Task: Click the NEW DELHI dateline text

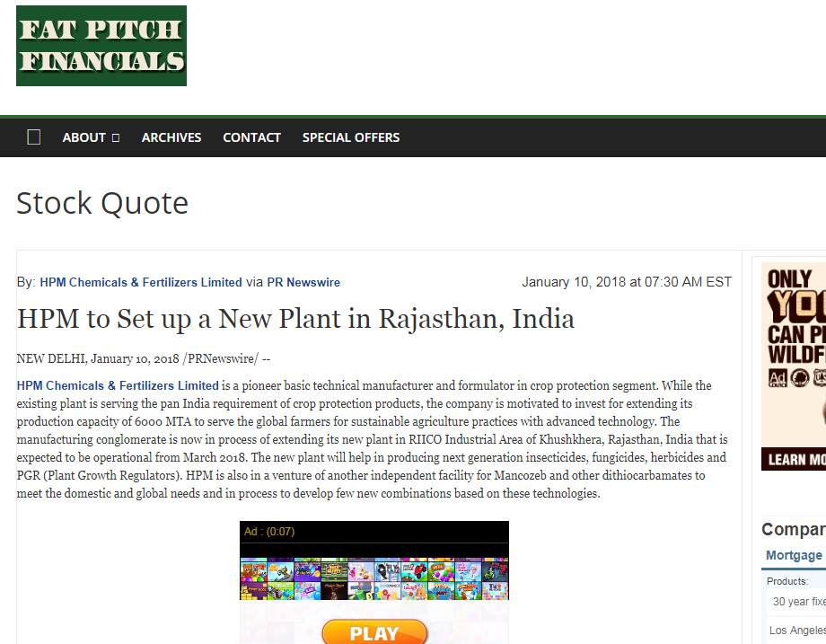Action: (x=144, y=359)
